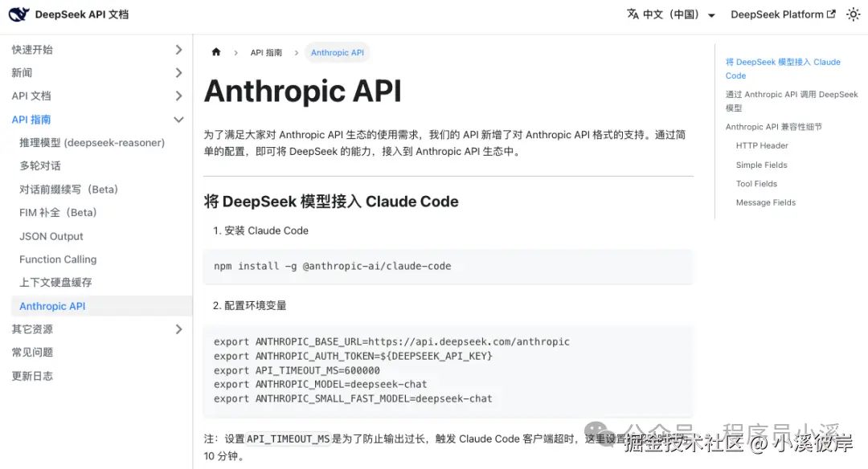Click the export API_TIMEOUT_MS=600000 line
This screenshot has height=469, width=868.
[x=297, y=370]
